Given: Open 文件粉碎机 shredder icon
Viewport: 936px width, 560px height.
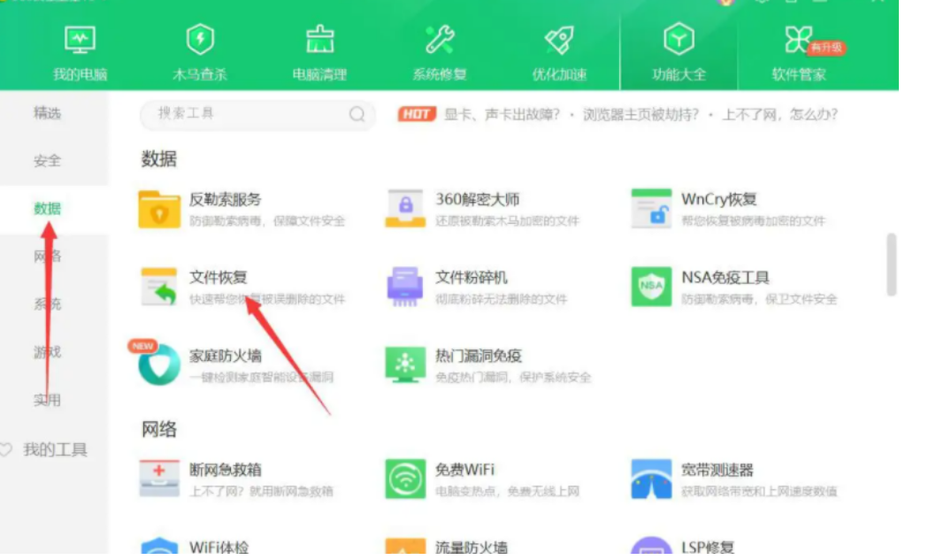Looking at the screenshot, I should (x=405, y=288).
